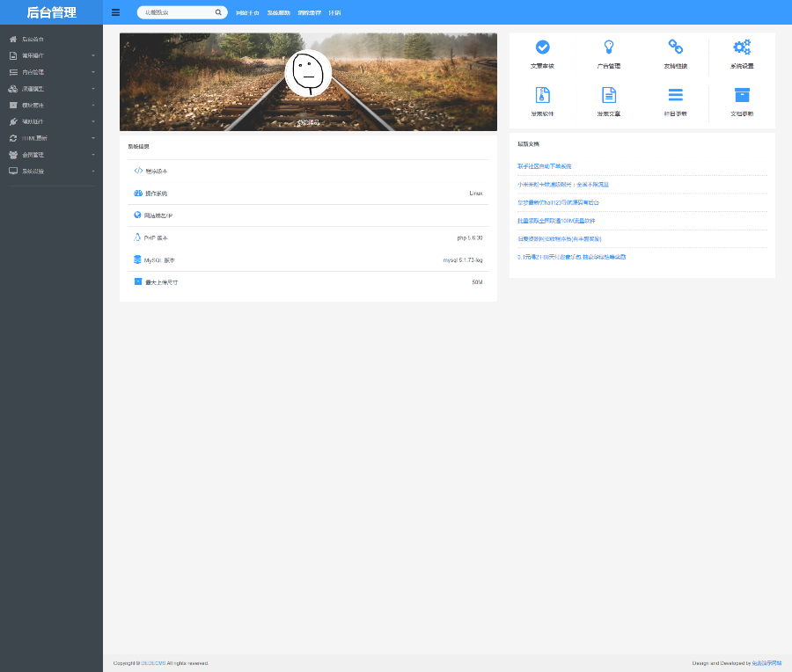Screen dimensions: 792x672
Task: Click the magnifier search icon in the top bar
Action: pos(218,12)
